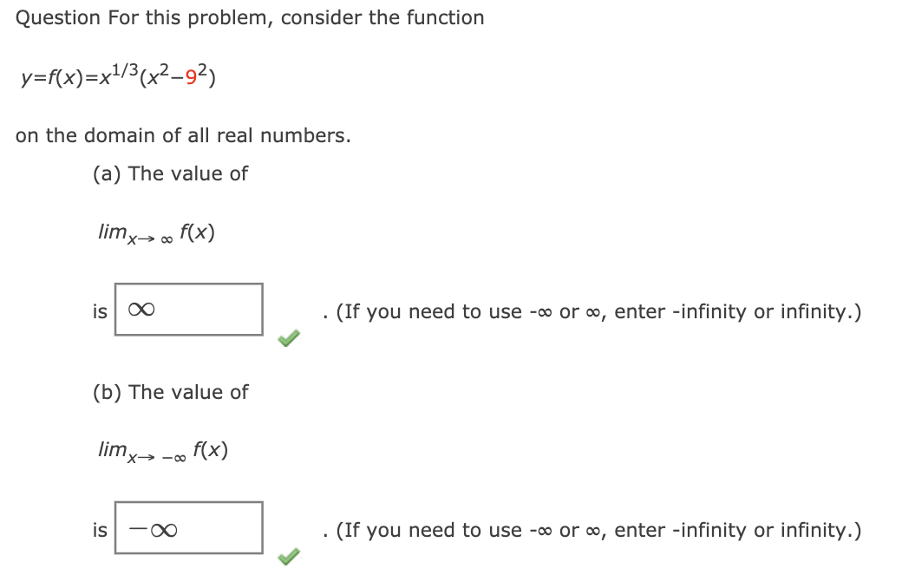Click the hint text beside part (b) answer box

(x=590, y=530)
